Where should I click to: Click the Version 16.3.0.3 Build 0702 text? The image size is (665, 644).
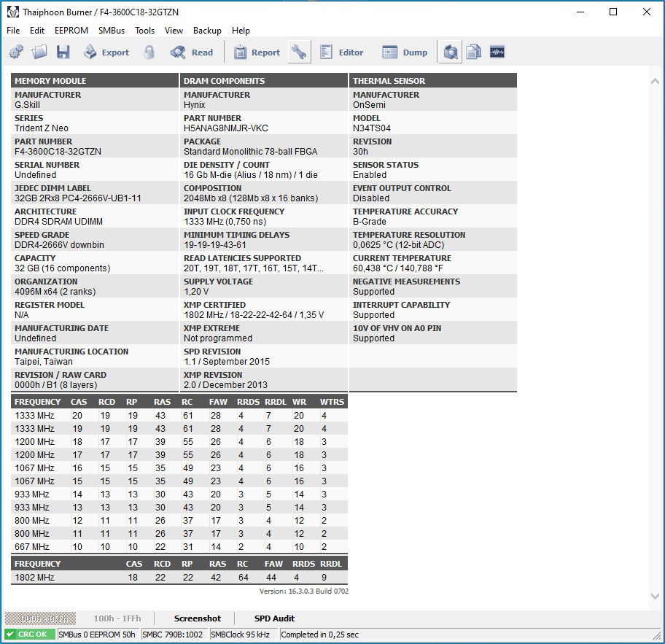click(x=304, y=591)
